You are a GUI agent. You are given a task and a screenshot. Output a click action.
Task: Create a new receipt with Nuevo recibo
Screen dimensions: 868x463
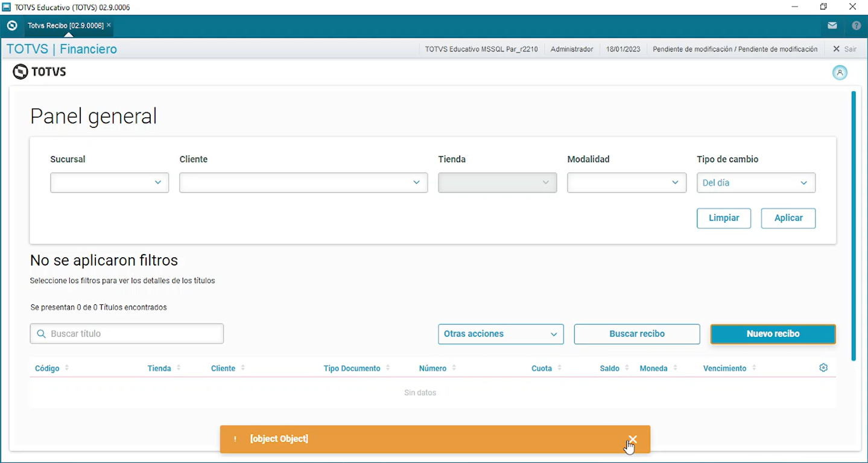[x=773, y=334]
